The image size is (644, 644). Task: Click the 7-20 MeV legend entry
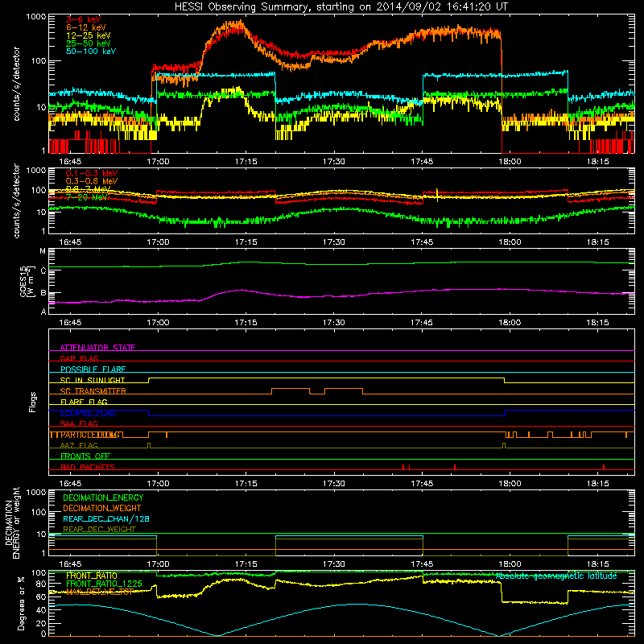(86, 197)
